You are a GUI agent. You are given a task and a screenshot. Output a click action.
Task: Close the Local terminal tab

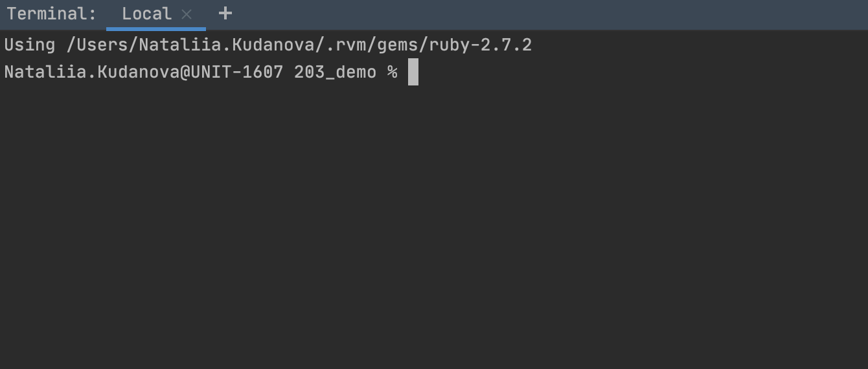coord(187,14)
